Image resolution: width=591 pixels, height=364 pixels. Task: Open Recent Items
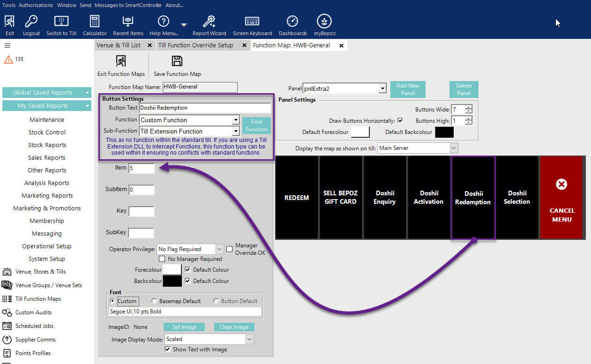coord(128,22)
